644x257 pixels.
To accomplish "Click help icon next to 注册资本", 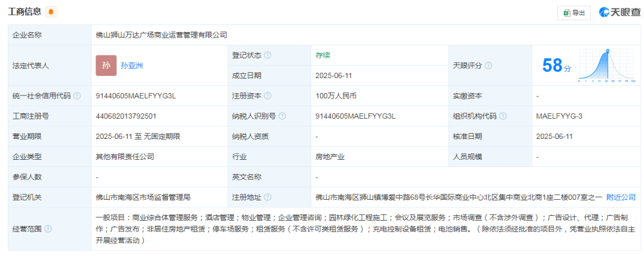I will (267, 95).
